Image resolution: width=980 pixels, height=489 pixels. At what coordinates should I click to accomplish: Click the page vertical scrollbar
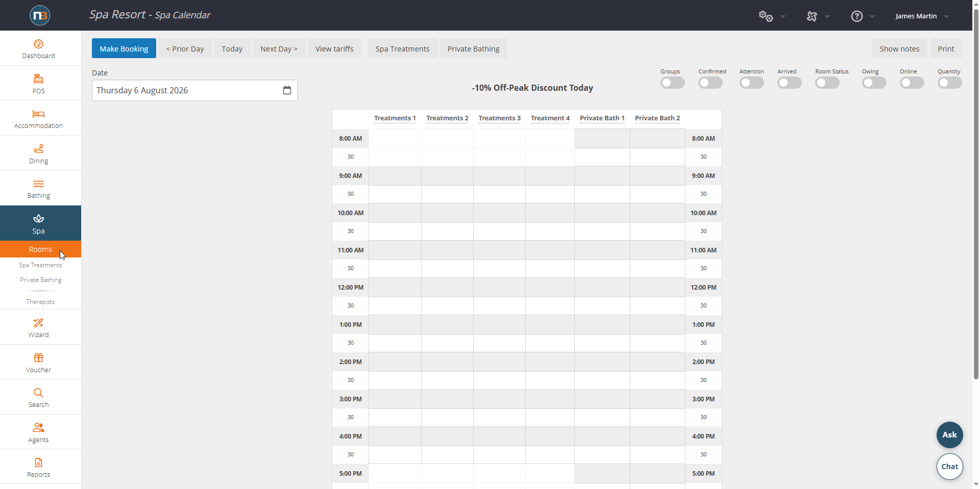pyautogui.click(x=976, y=194)
